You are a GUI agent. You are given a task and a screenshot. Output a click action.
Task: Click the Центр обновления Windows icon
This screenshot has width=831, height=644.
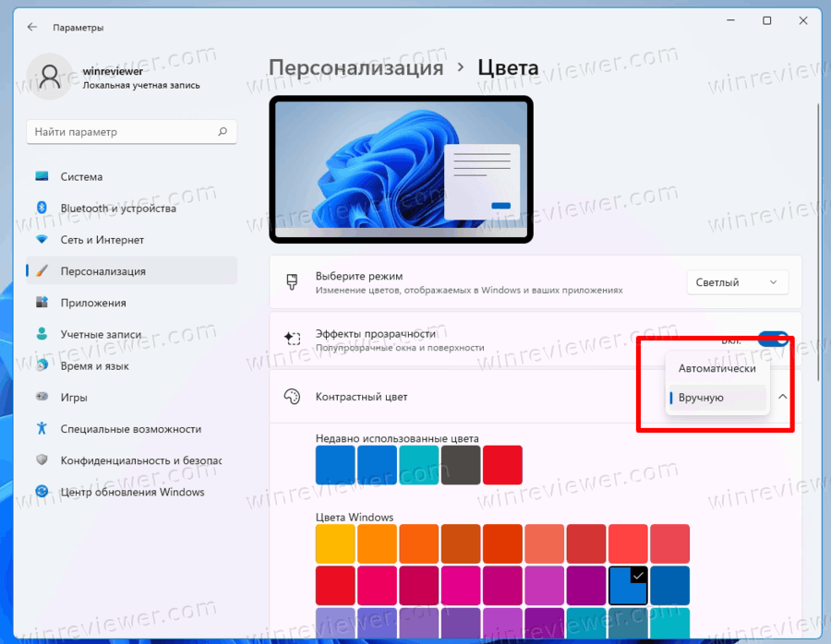click(42, 492)
